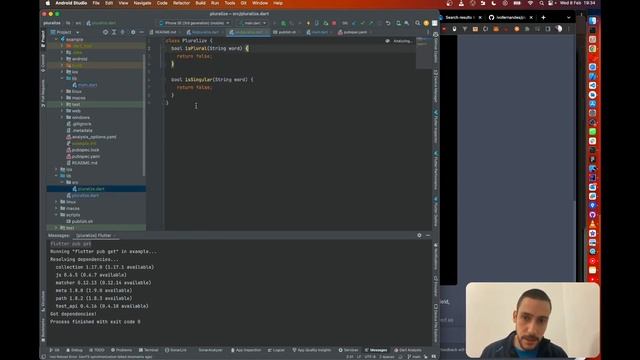Select the active pluralize.dart editor tab
The height and width of the screenshot is (360, 640).
[249, 32]
